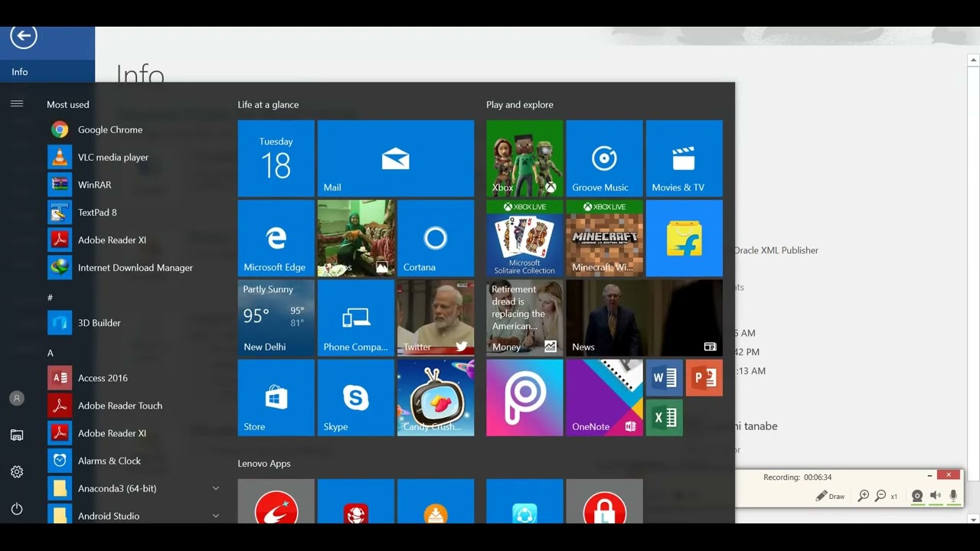The width and height of the screenshot is (980, 551).
Task: Open the Mail tile
Action: [396, 158]
